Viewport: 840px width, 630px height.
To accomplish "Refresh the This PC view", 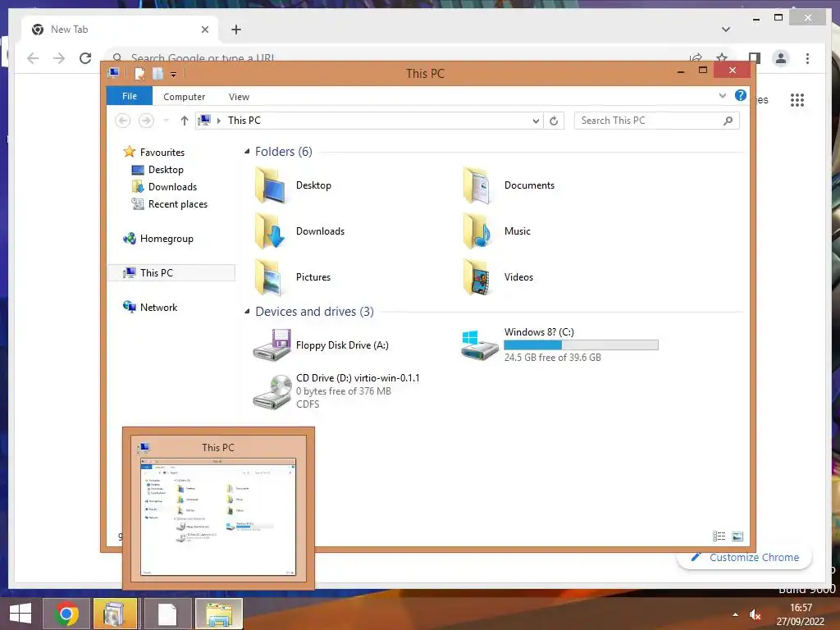I will pos(554,121).
